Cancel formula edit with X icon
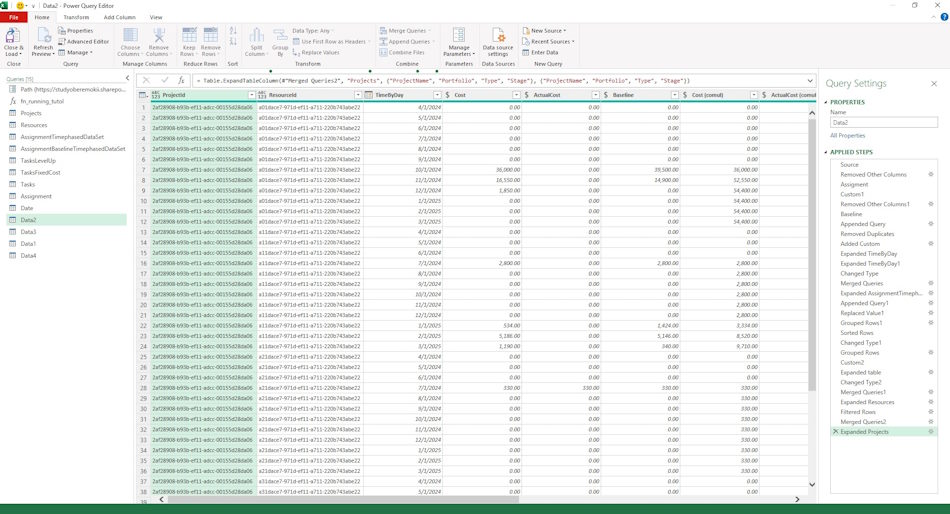 [146, 81]
